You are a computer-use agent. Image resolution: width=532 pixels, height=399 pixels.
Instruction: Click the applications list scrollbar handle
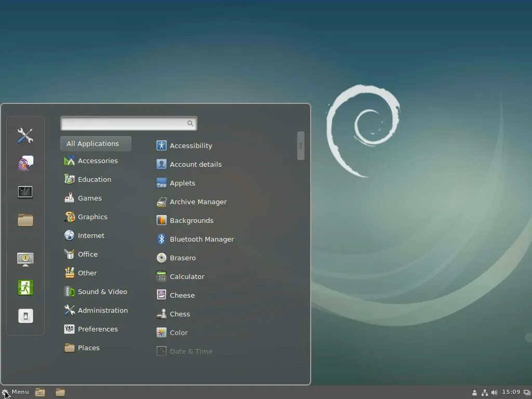(x=301, y=145)
